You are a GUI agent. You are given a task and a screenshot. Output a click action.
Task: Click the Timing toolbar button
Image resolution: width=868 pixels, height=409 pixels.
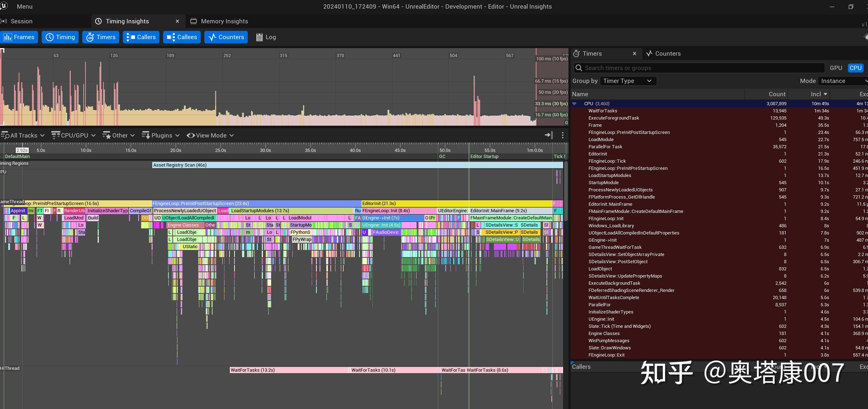click(60, 37)
